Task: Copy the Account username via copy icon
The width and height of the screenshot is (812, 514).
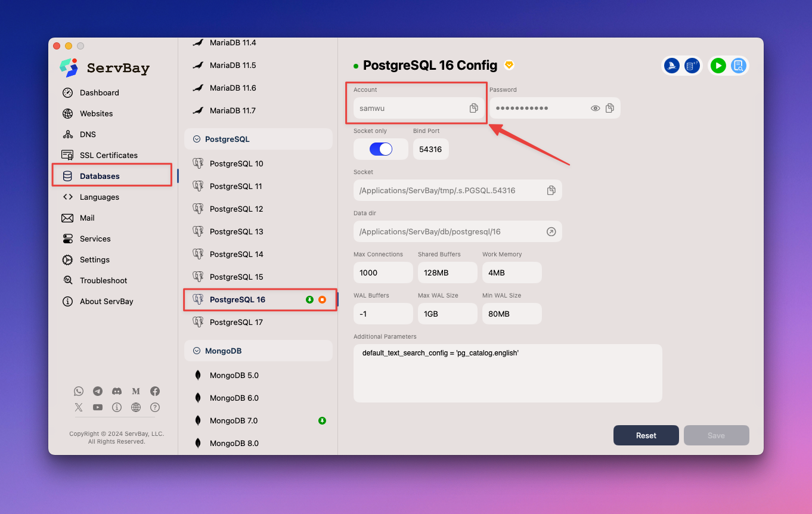Action: [x=473, y=108]
